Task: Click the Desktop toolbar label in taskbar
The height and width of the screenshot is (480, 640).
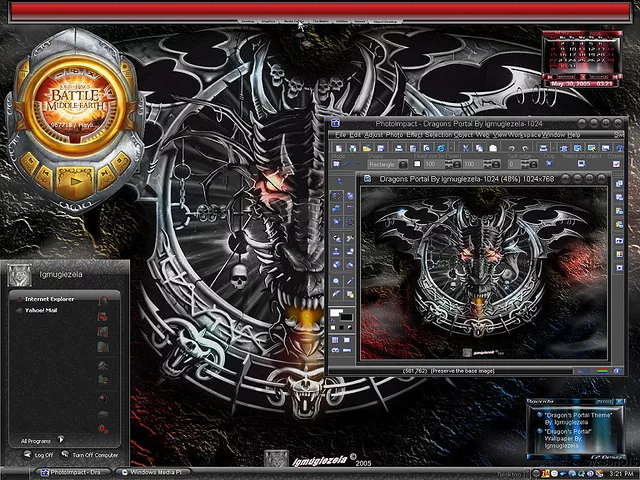Action: [509, 474]
